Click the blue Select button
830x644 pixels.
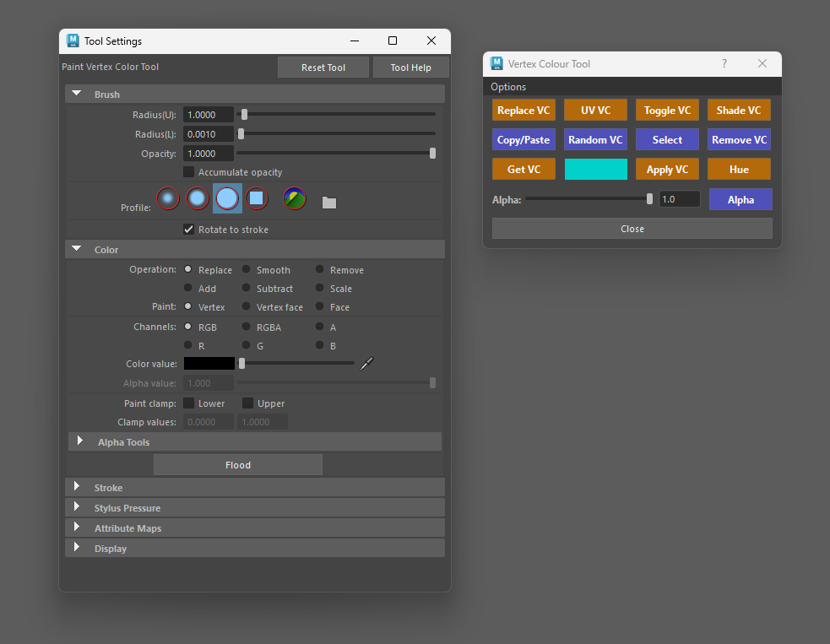click(x=668, y=140)
